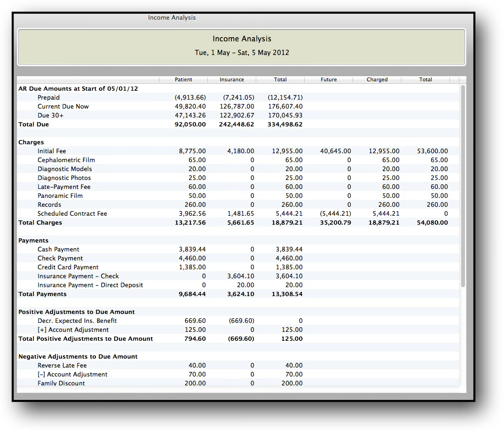504x431 pixels.
Task: Select the Current Due Now row
Action: pyautogui.click(x=238, y=106)
